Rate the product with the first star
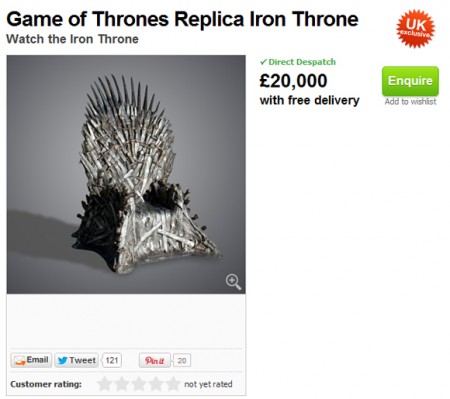This screenshot has height=399, width=450. coord(105,384)
